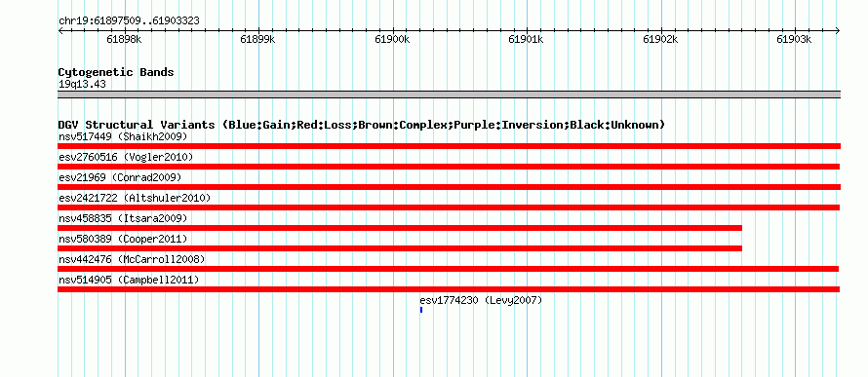This screenshot has height=377, width=868.
Task: Click the 19q13.43 band label
Action: coord(83,85)
